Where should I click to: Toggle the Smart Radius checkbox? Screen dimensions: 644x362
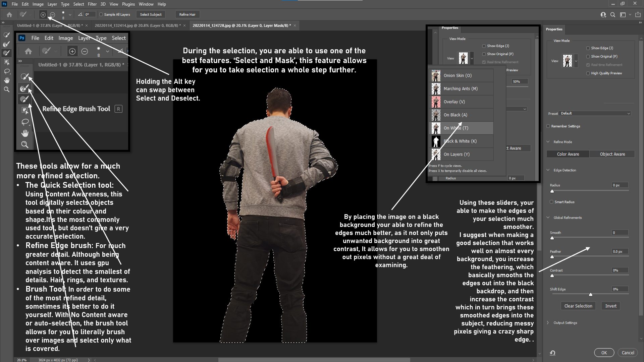(551, 202)
